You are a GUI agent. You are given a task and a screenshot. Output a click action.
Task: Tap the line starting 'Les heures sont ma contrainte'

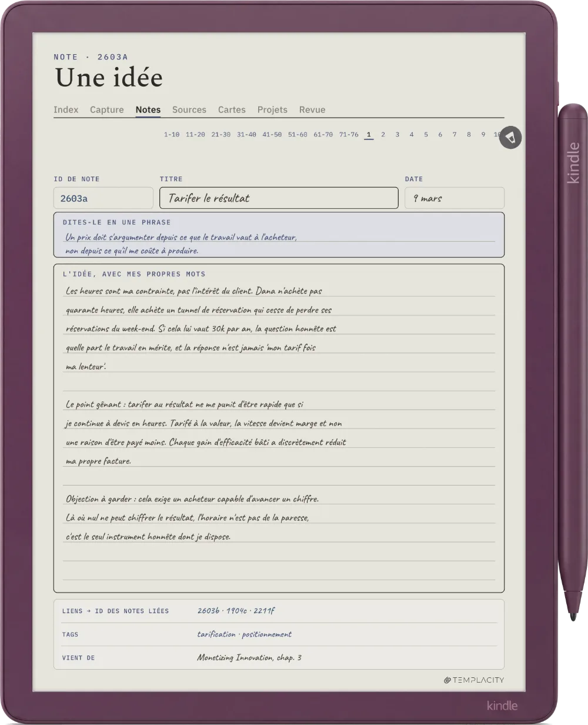194,291
